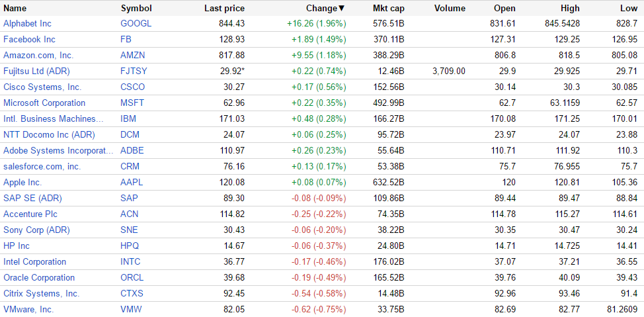Click the INTC ticker symbol link

click(x=131, y=261)
